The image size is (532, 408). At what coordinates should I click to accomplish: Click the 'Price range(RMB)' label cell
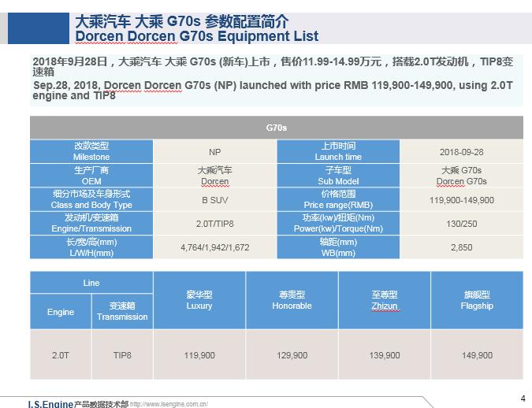pos(338,200)
